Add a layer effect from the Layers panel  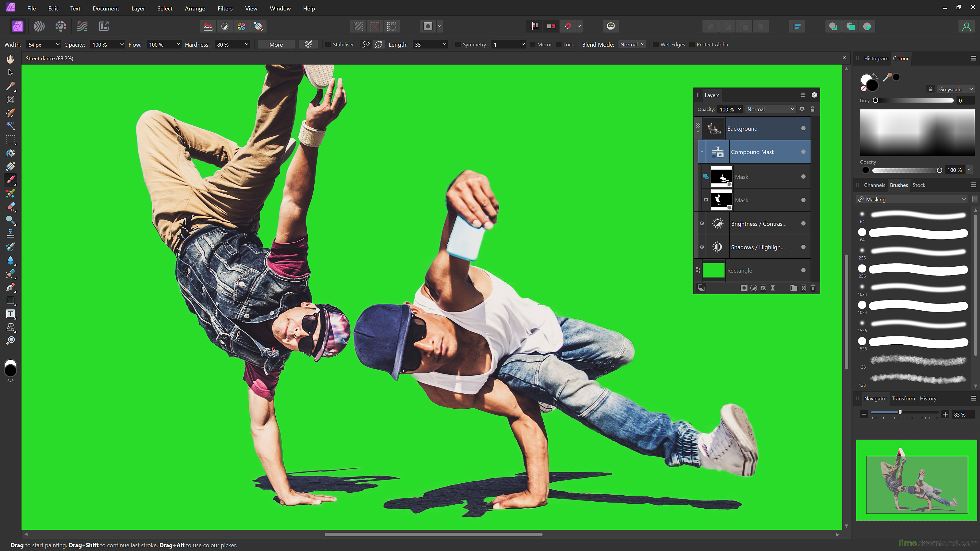(763, 288)
